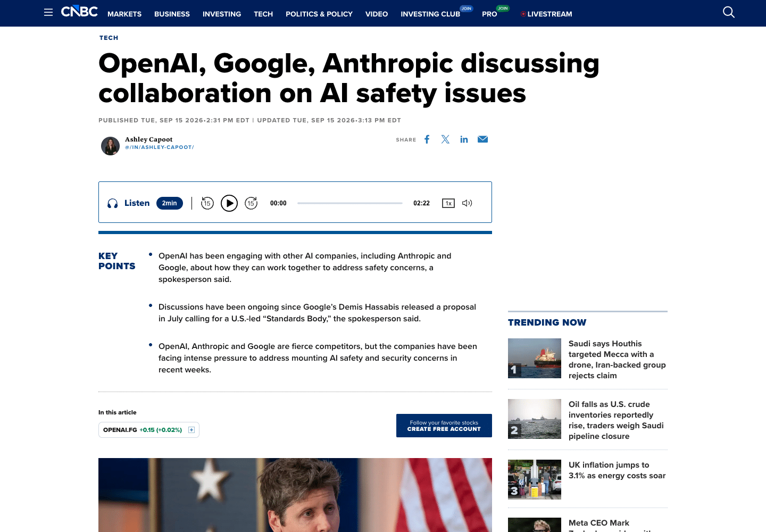Open Investing menu

point(222,14)
